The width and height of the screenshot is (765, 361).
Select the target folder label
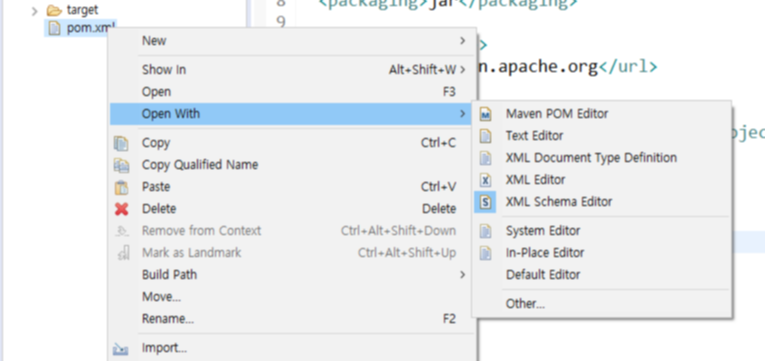coord(82,10)
